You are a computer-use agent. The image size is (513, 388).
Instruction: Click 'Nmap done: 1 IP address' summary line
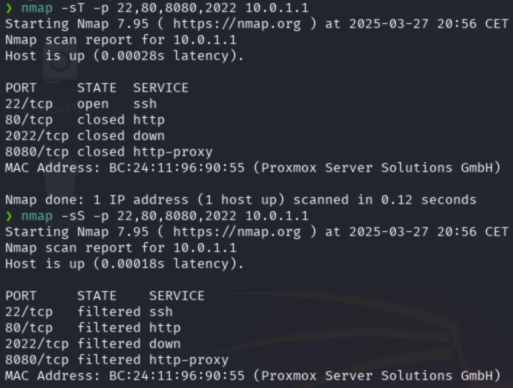(x=241, y=200)
